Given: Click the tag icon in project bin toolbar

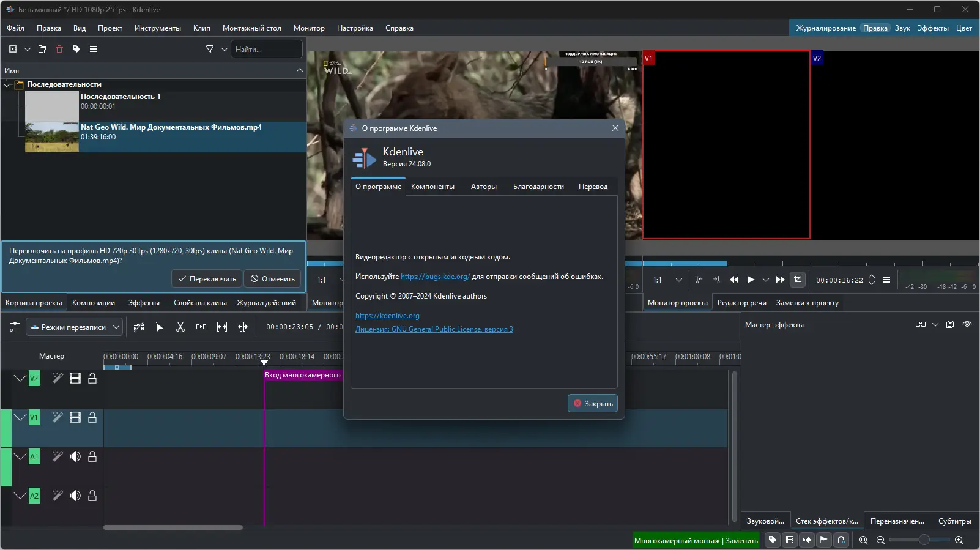Looking at the screenshot, I should click(x=76, y=49).
